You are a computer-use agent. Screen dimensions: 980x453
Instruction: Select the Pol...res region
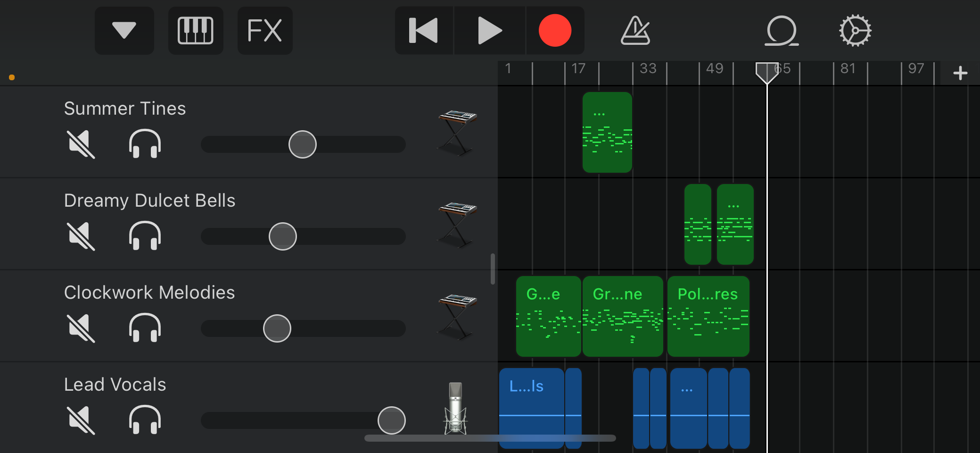pyautogui.click(x=708, y=316)
